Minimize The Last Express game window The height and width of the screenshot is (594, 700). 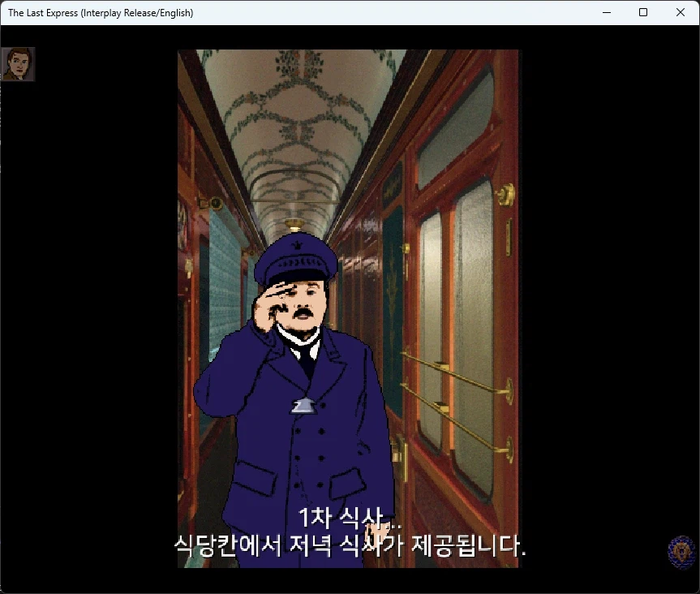tap(606, 12)
